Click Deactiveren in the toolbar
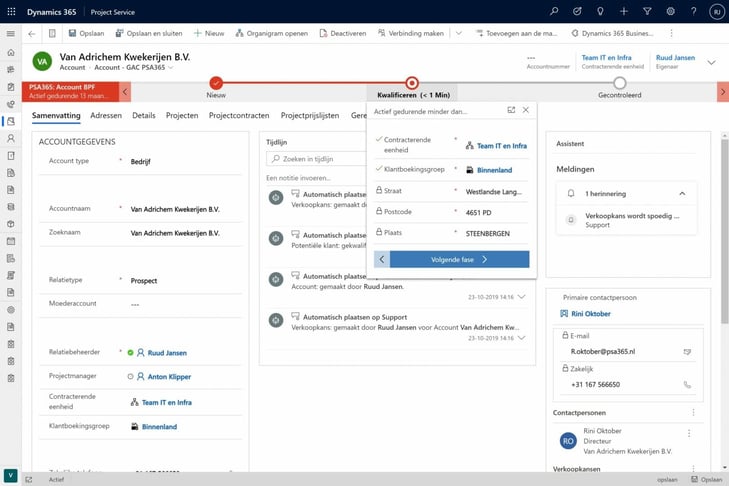Image resolution: width=729 pixels, height=486 pixels. tap(343, 33)
